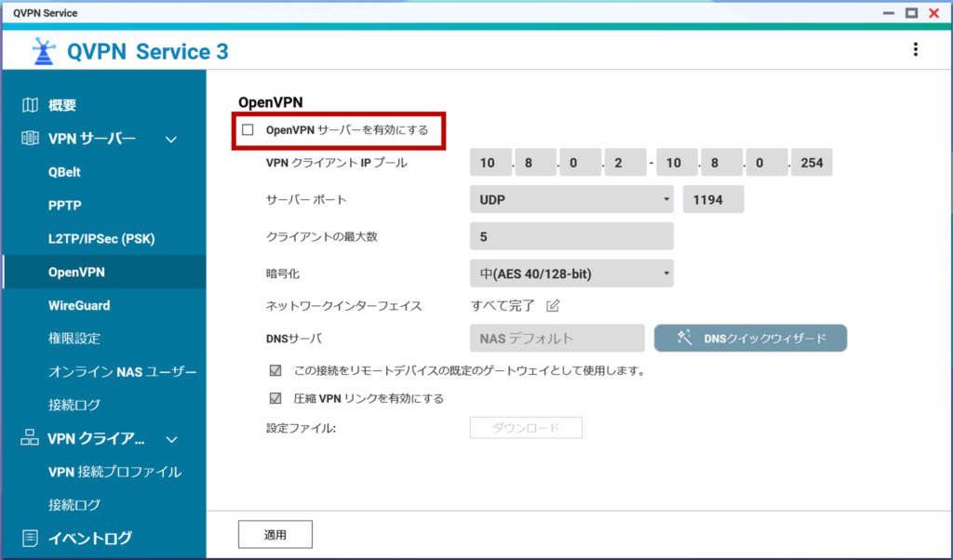The height and width of the screenshot is (560, 953).
Task: Click the イベントログ document icon
Action: [x=31, y=538]
